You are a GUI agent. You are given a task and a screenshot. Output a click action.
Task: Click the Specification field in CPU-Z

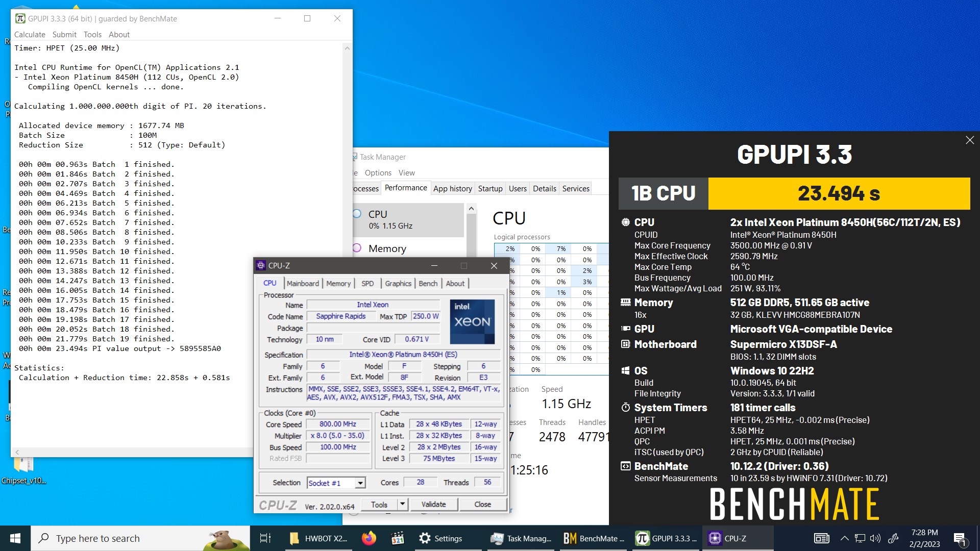(403, 355)
